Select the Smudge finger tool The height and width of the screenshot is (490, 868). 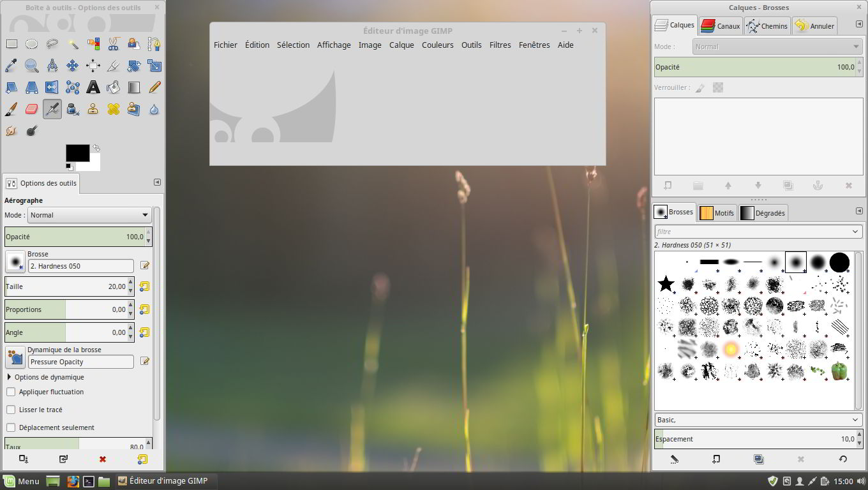tap(11, 131)
